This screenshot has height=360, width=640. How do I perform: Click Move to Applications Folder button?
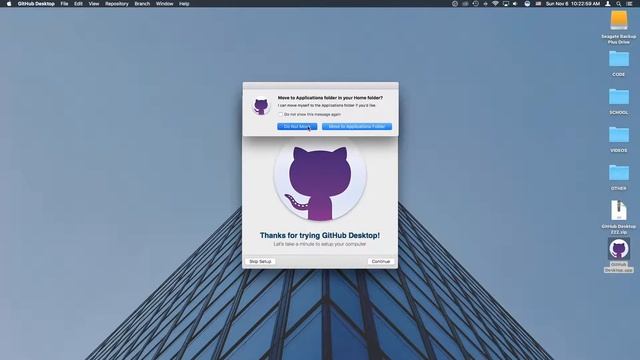coord(357,127)
